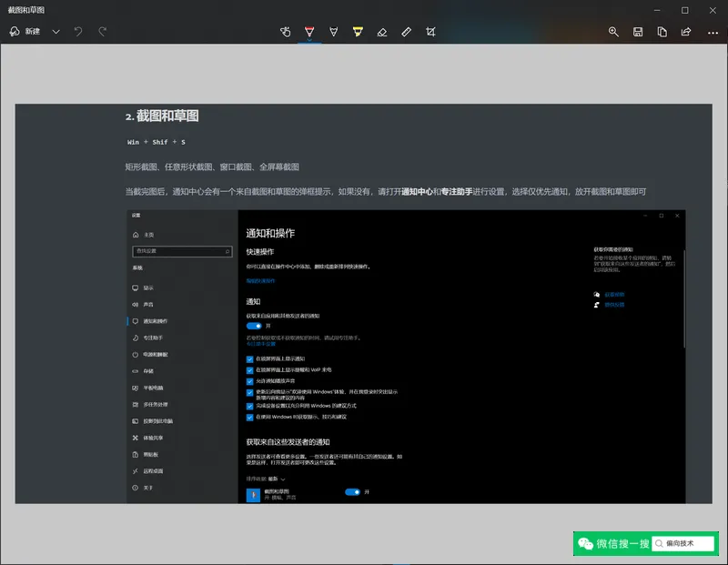Screen dimensions: 728x565
Task: Click the 多任务处理 sidebar icon
Action: click(135, 404)
